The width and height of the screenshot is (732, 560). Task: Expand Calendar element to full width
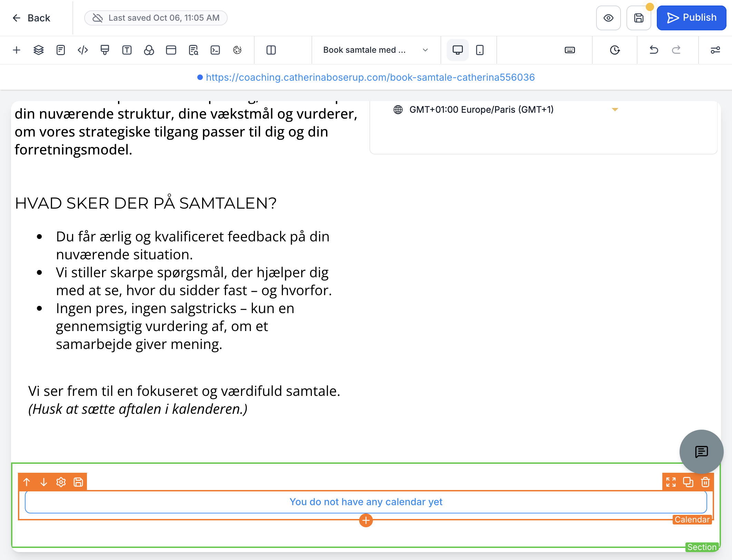[x=671, y=482]
